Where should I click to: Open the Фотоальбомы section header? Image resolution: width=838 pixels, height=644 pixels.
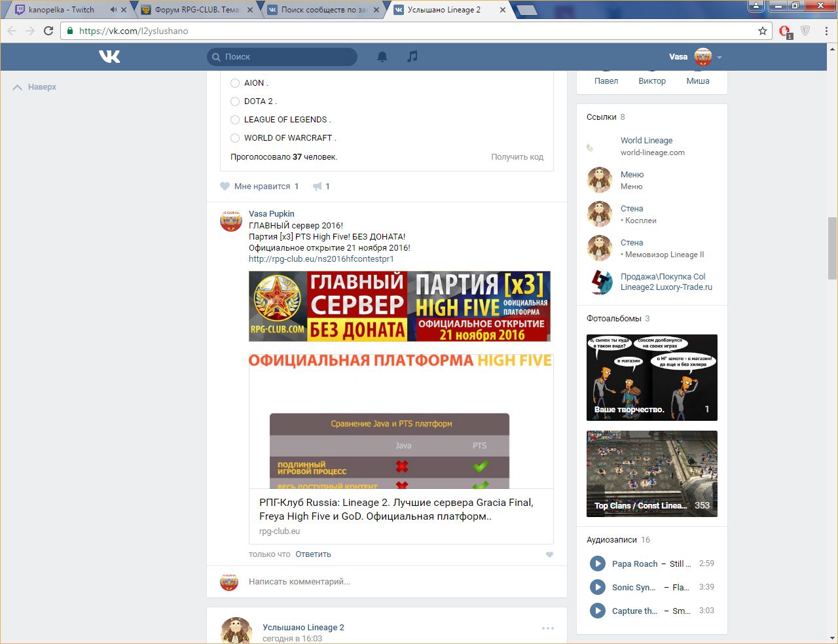tap(614, 319)
